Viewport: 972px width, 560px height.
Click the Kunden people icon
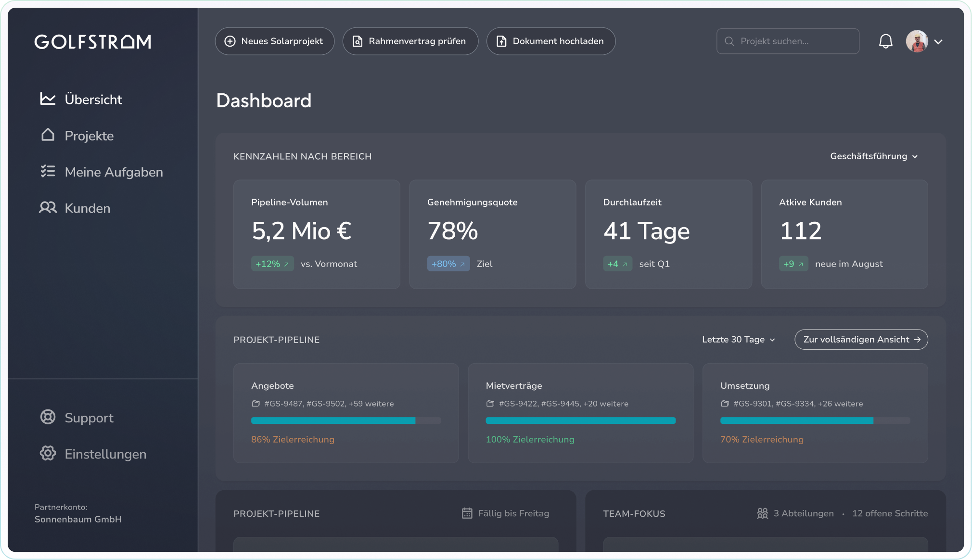48,208
